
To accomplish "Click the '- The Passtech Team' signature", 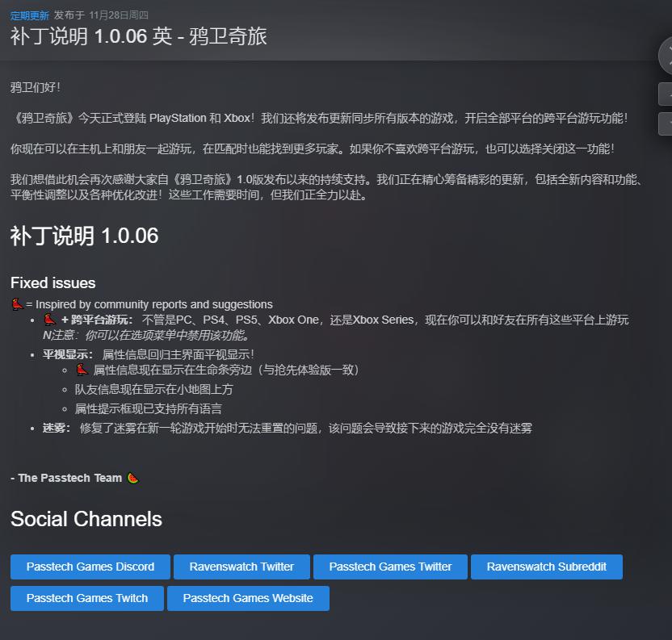I will click(66, 478).
